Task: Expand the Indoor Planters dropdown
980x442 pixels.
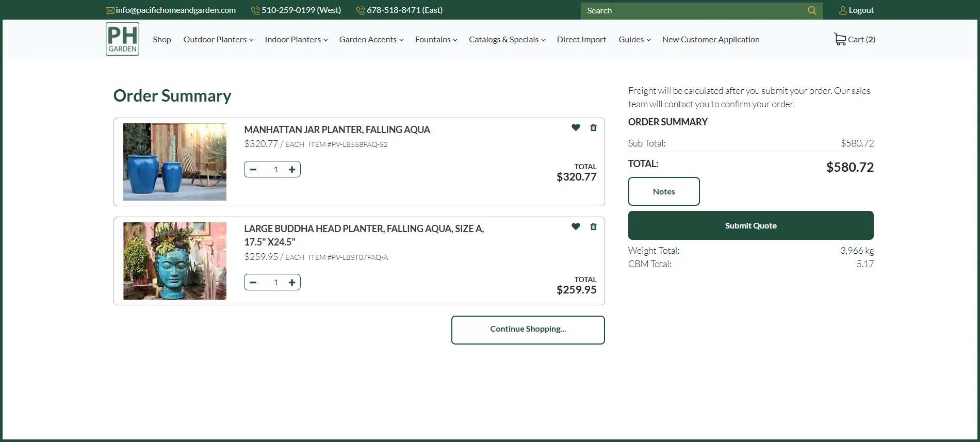Action: (x=296, y=40)
